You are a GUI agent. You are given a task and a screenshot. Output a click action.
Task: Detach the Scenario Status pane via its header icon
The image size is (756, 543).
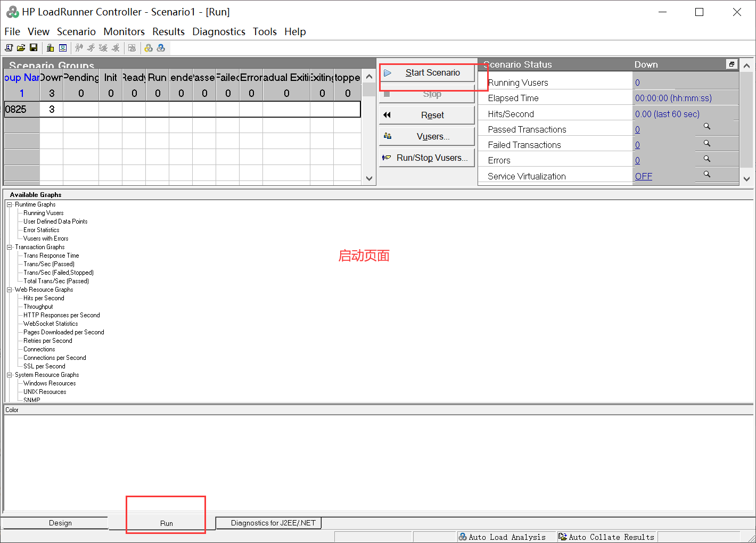coord(732,64)
